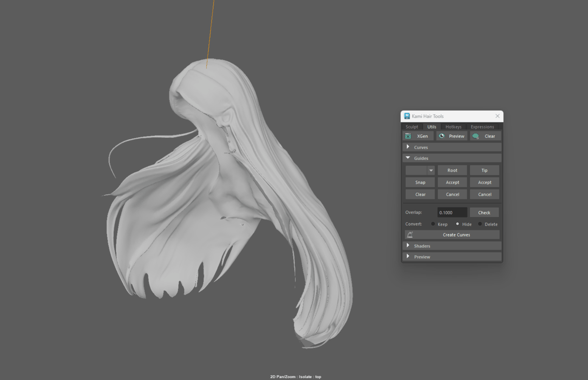Screen dimensions: 588x380
Task: Open the Guides combo box dropdown
Action: (431, 170)
